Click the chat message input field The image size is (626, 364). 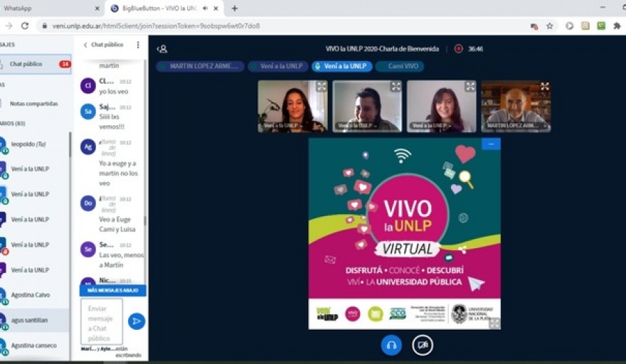coord(102,321)
